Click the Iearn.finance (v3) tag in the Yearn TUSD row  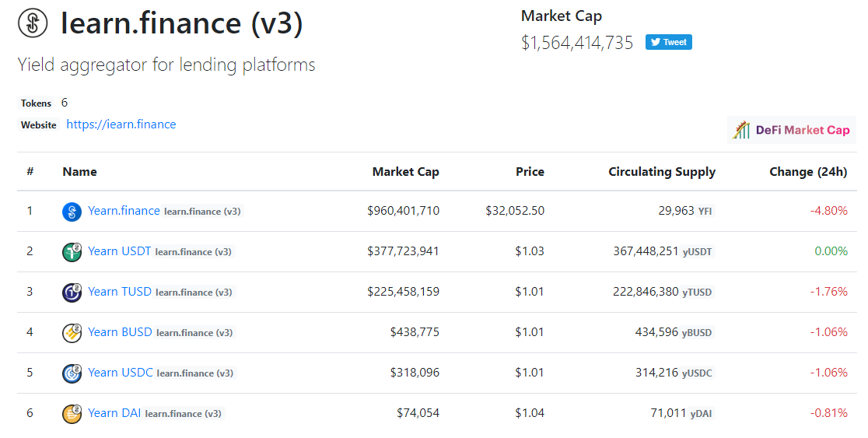[194, 293]
